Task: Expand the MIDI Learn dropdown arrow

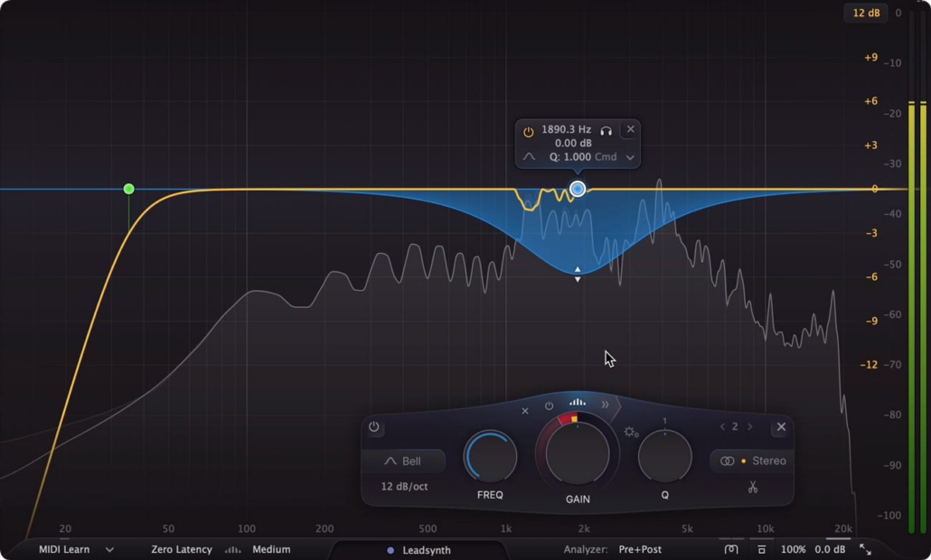Action: click(x=109, y=549)
